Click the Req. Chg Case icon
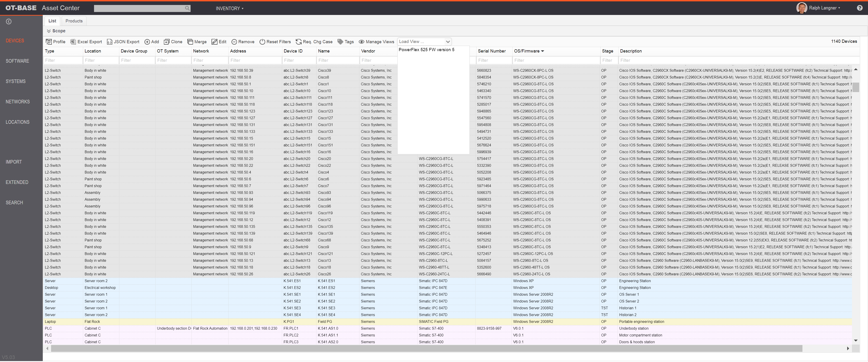The width and height of the screenshot is (868, 362). pos(299,42)
